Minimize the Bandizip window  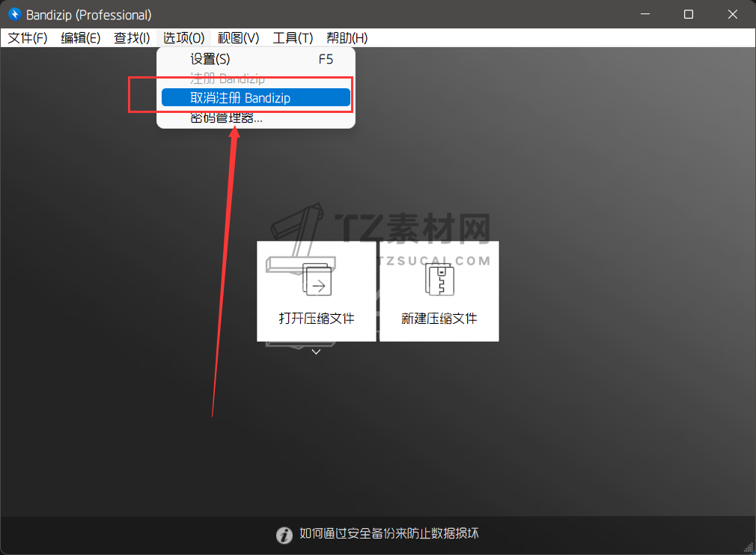pyautogui.click(x=645, y=14)
